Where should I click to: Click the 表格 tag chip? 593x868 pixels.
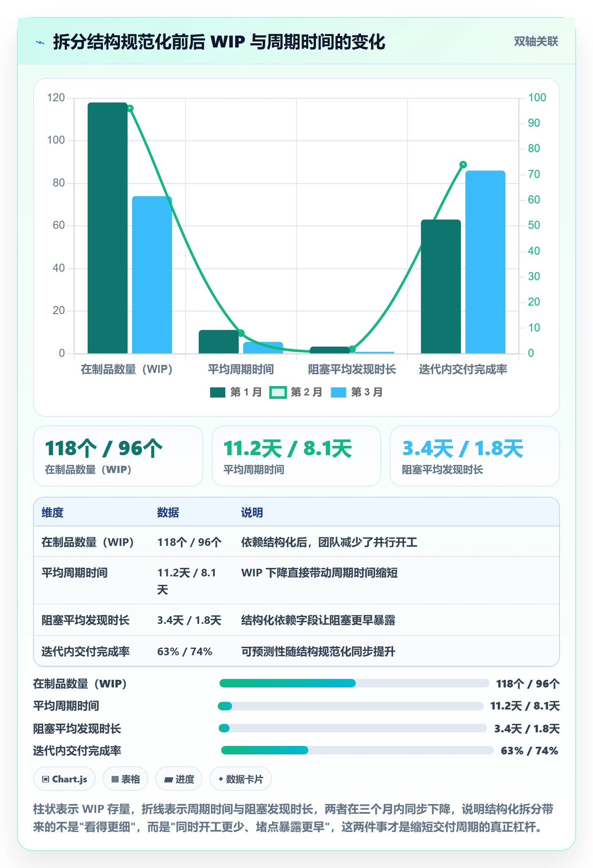[x=125, y=779]
